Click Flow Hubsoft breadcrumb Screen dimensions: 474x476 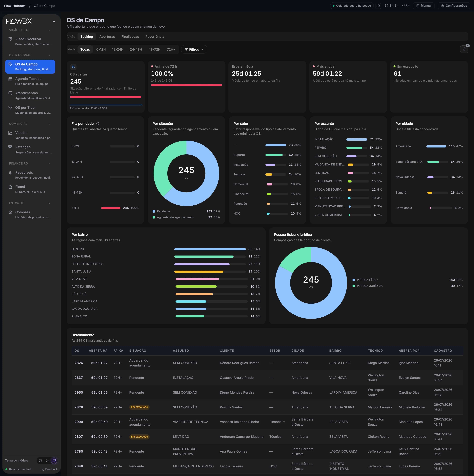15,6
